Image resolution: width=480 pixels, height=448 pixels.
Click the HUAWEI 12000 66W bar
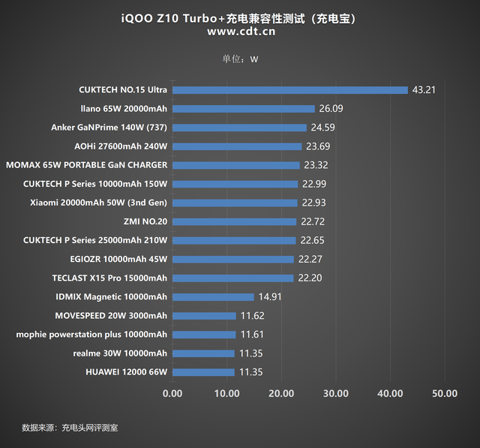[x=203, y=372]
